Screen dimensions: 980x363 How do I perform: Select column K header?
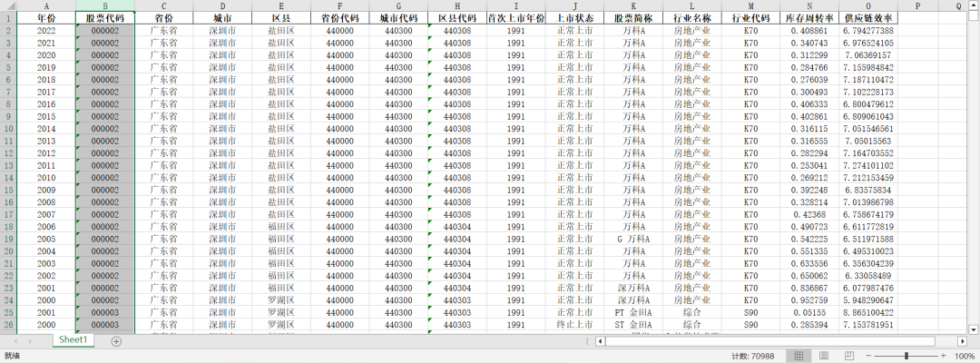tap(633, 5)
